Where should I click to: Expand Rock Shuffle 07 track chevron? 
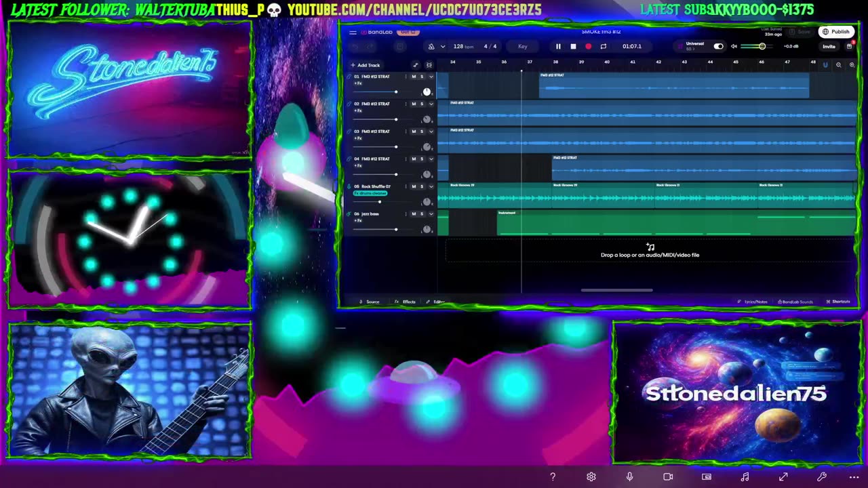point(431,186)
